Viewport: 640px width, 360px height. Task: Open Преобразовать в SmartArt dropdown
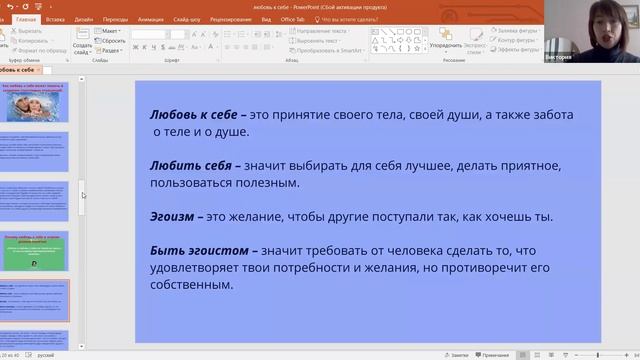327,51
